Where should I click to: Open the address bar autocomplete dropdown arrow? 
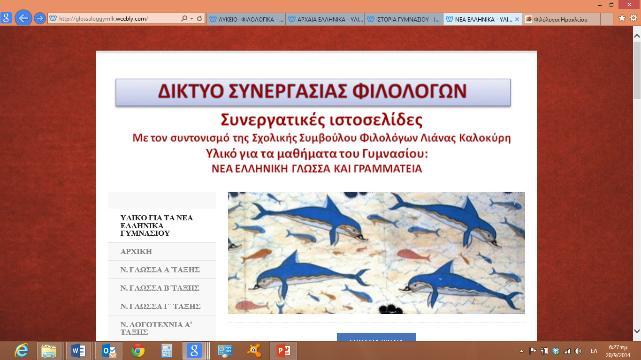pyautogui.click(x=192, y=18)
